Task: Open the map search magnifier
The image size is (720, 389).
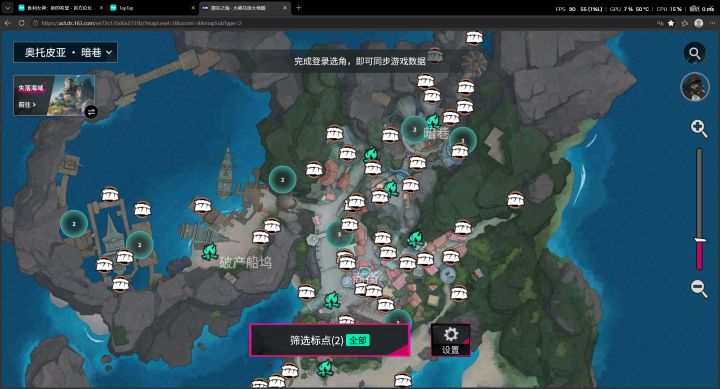Action: 695,53
